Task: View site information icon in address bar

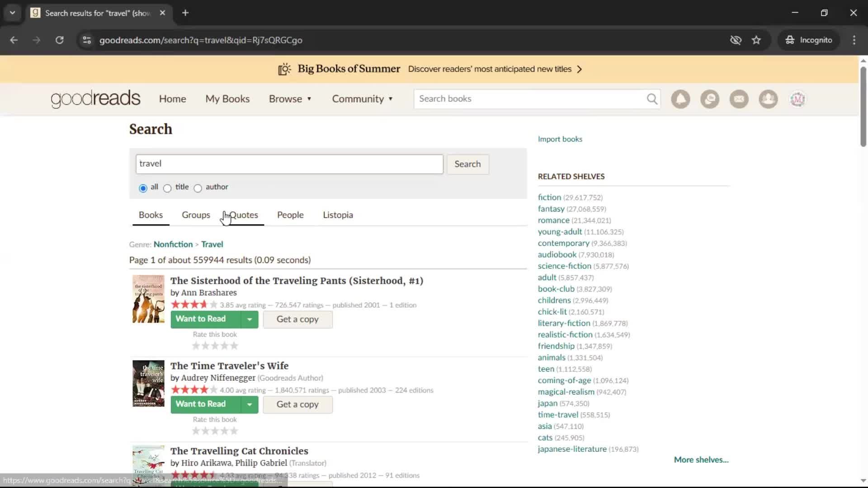Action: coord(87,40)
